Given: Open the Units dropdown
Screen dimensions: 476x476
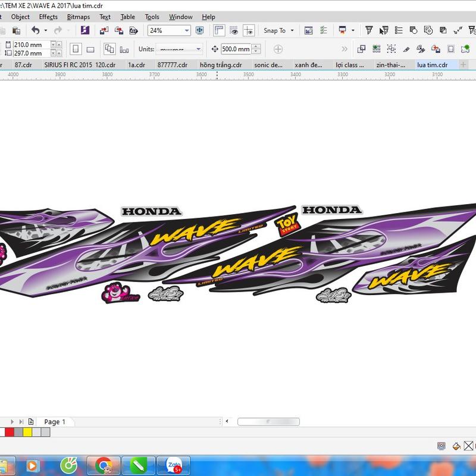Looking at the screenshot, I should (179, 49).
